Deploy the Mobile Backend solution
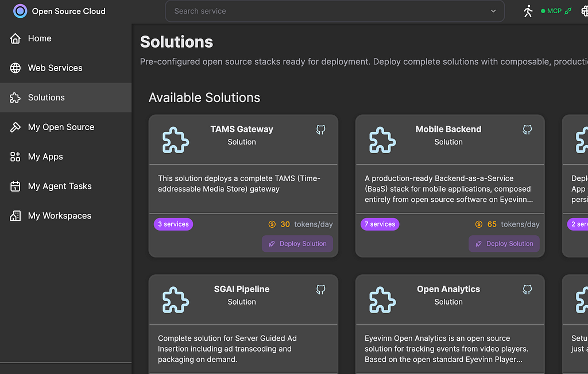This screenshot has width=588, height=374. coord(504,244)
